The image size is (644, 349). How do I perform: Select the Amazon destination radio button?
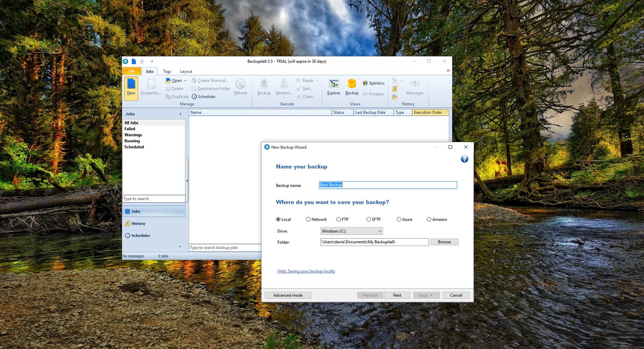point(429,219)
